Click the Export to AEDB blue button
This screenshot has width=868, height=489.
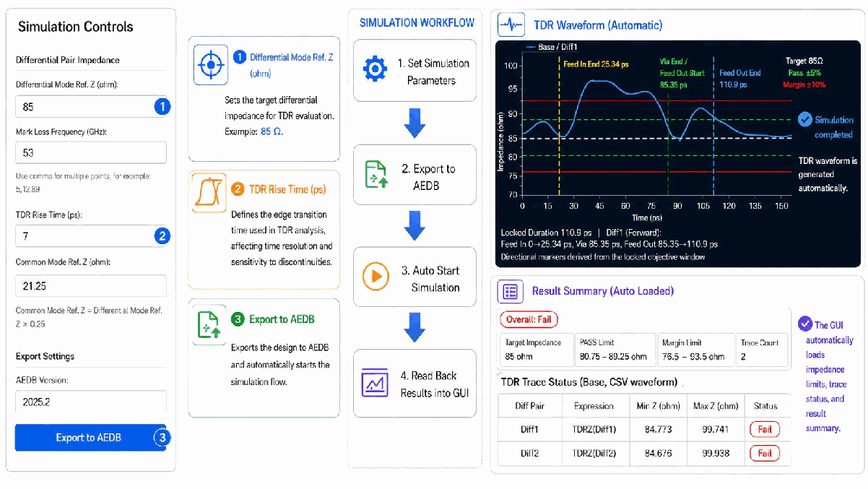point(90,438)
